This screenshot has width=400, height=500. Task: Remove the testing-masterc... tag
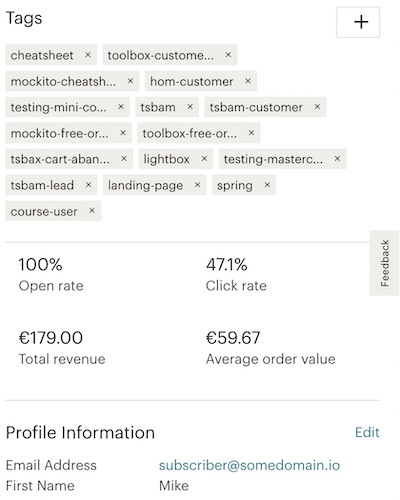[x=337, y=159]
